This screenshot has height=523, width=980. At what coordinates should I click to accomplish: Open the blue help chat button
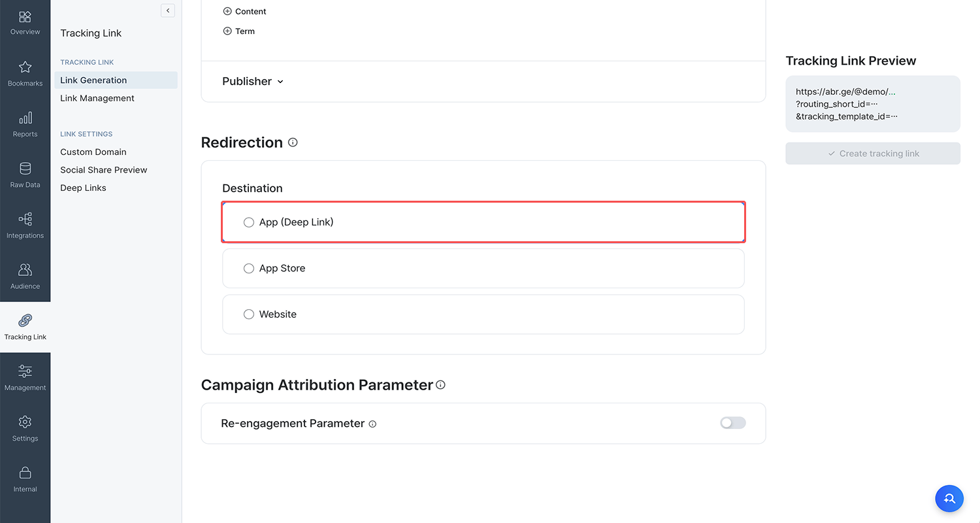click(x=949, y=498)
